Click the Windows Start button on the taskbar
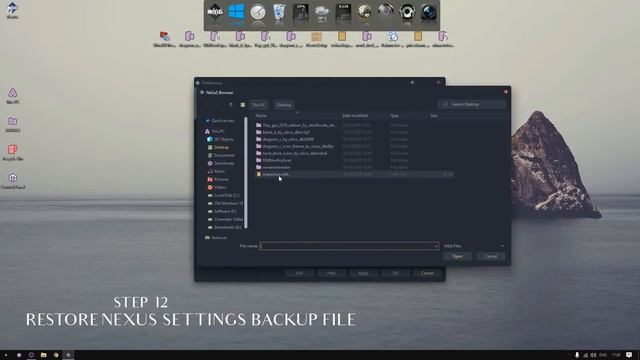The image size is (640, 360). [6, 355]
